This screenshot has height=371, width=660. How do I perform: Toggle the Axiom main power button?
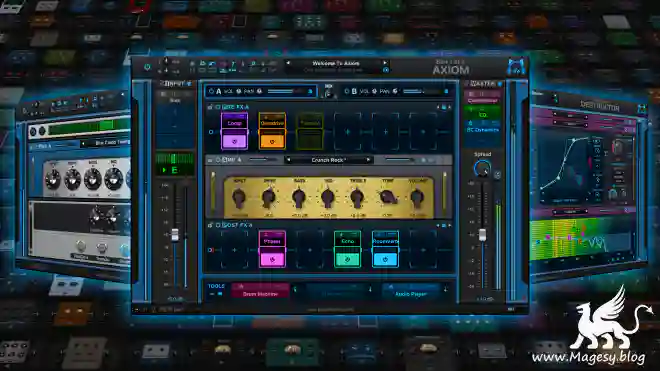pyautogui.click(x=147, y=67)
